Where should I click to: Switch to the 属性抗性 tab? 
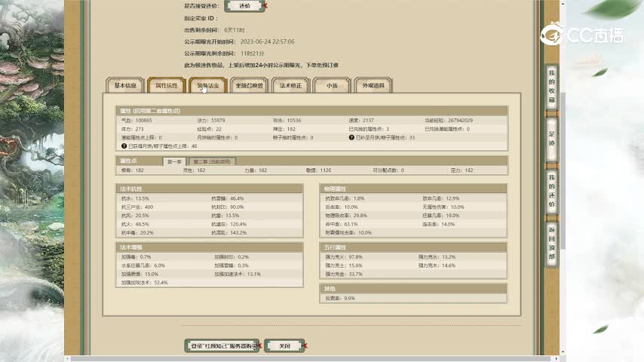(x=167, y=86)
